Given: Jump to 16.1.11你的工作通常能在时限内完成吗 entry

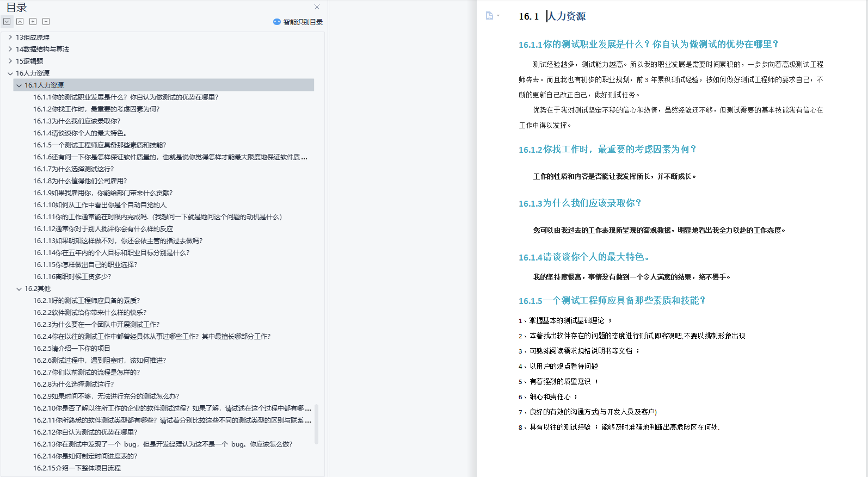Looking at the screenshot, I should pyautogui.click(x=158, y=217).
